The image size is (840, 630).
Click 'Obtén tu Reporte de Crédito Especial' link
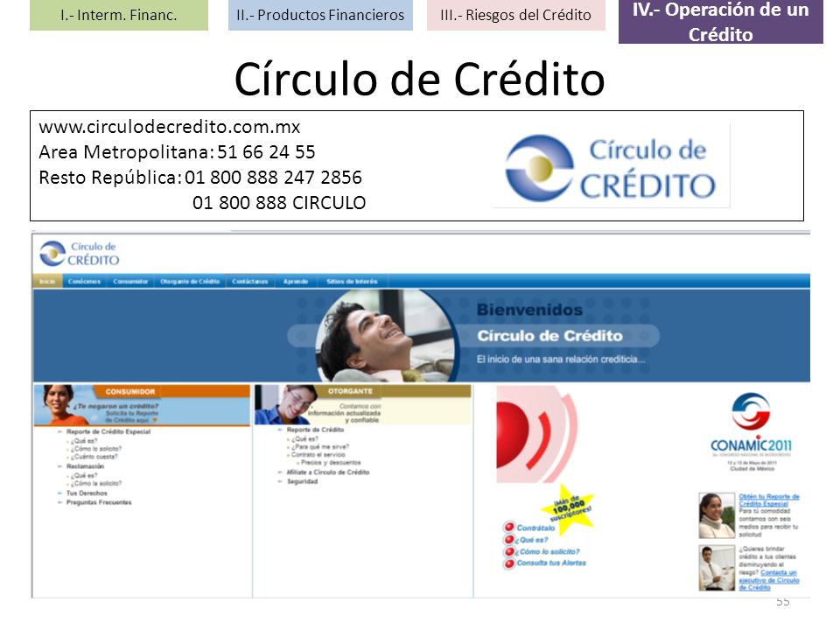pos(769,500)
